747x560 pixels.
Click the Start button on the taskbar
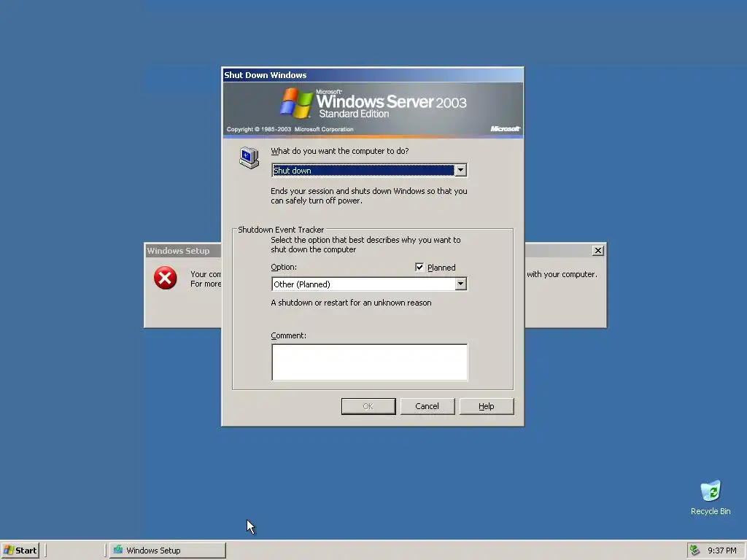(x=20, y=551)
